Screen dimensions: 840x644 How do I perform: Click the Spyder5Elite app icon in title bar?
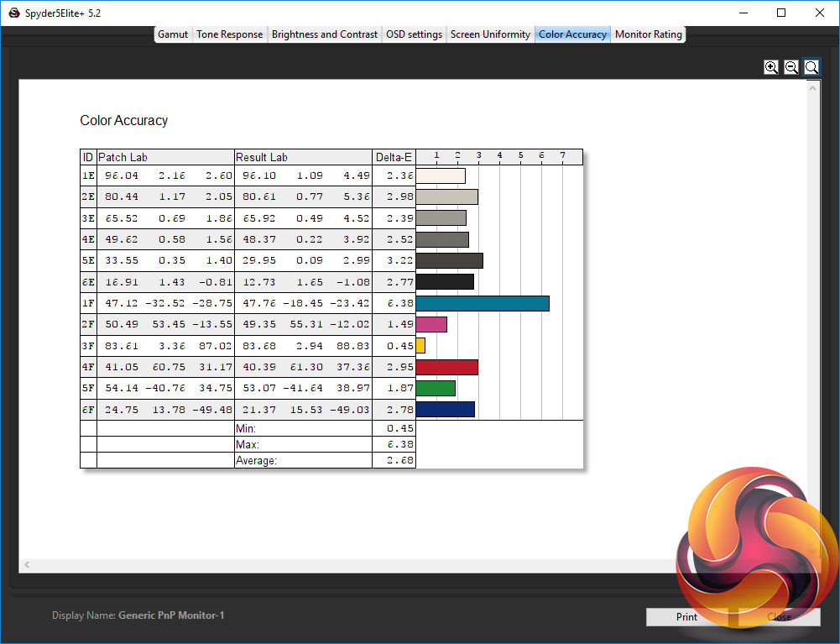click(13, 13)
